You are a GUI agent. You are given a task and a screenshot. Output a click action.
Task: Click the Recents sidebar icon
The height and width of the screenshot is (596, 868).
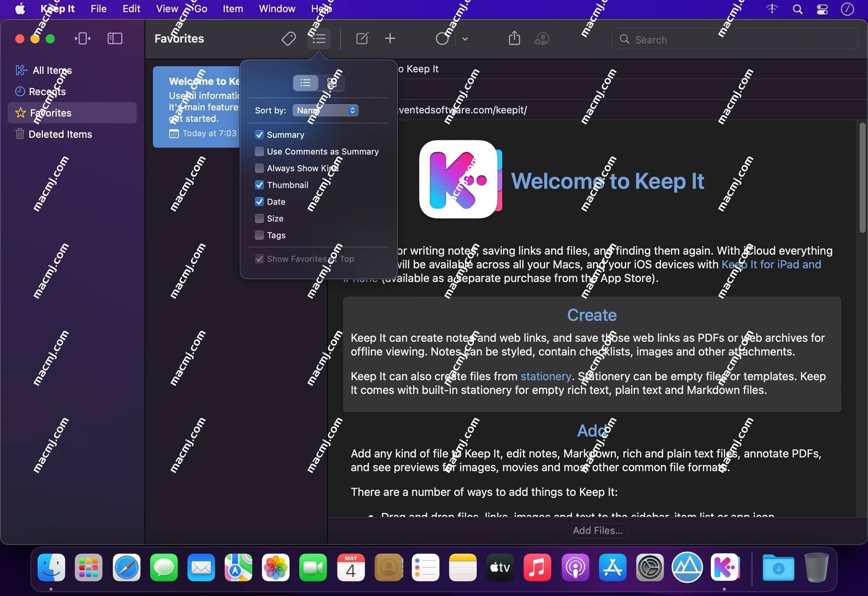[20, 91]
